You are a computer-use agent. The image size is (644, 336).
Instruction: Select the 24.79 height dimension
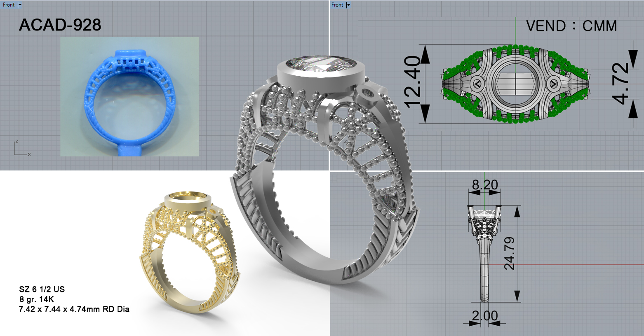tap(510, 253)
